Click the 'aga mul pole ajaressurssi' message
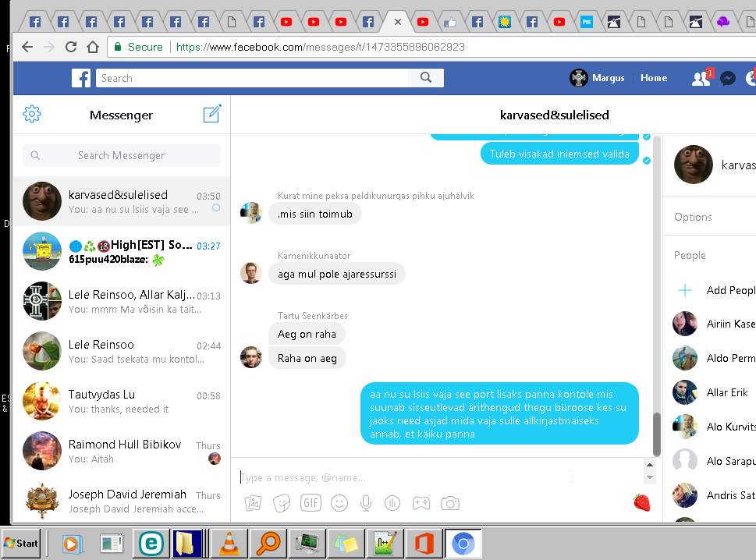The image size is (756, 560). point(337,274)
